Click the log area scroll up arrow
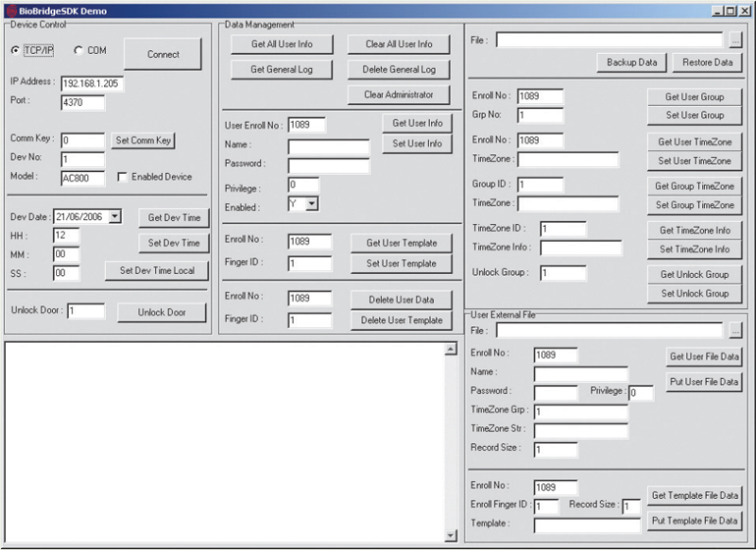Screen dimensions: 756x550 point(451,349)
